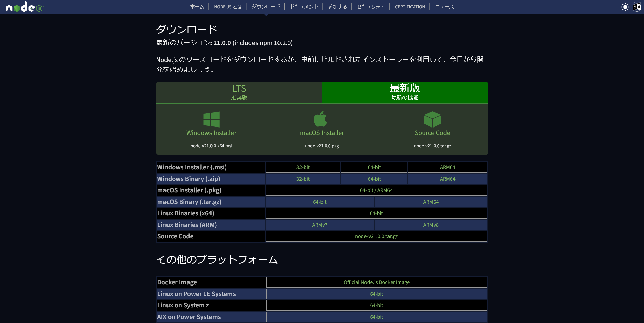Click the Docker Image row label
The height and width of the screenshot is (323, 644).
click(x=177, y=282)
